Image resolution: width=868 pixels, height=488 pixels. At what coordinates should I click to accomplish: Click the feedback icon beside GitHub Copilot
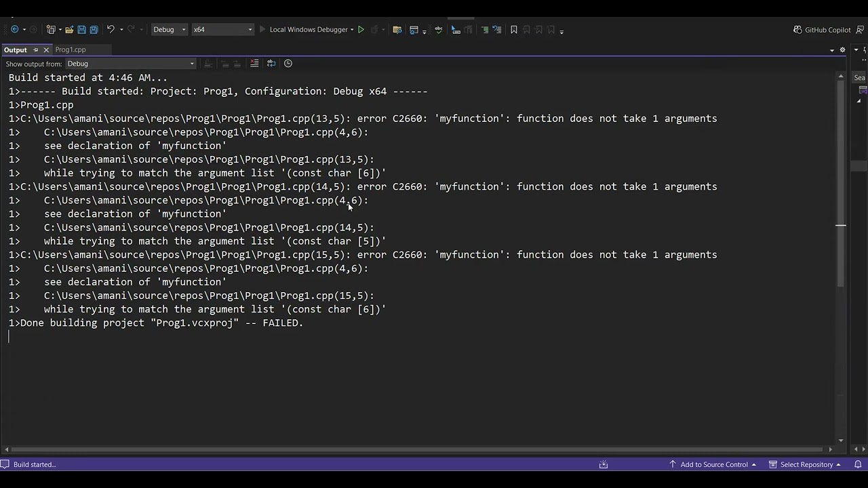pos(860,30)
